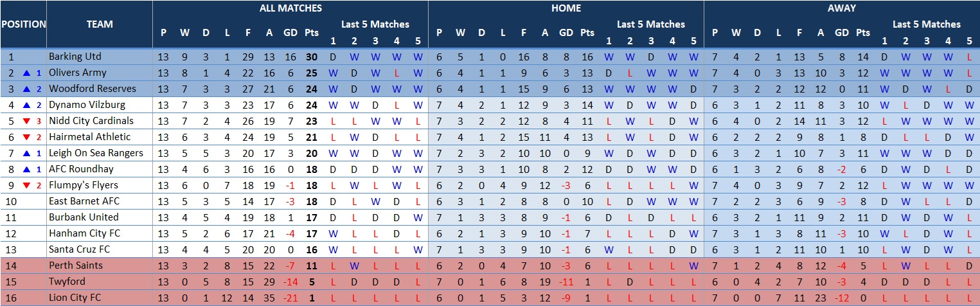Viewport: 980px width, 306px height.
Task: Click the TEAM column header
Action: tap(100, 24)
